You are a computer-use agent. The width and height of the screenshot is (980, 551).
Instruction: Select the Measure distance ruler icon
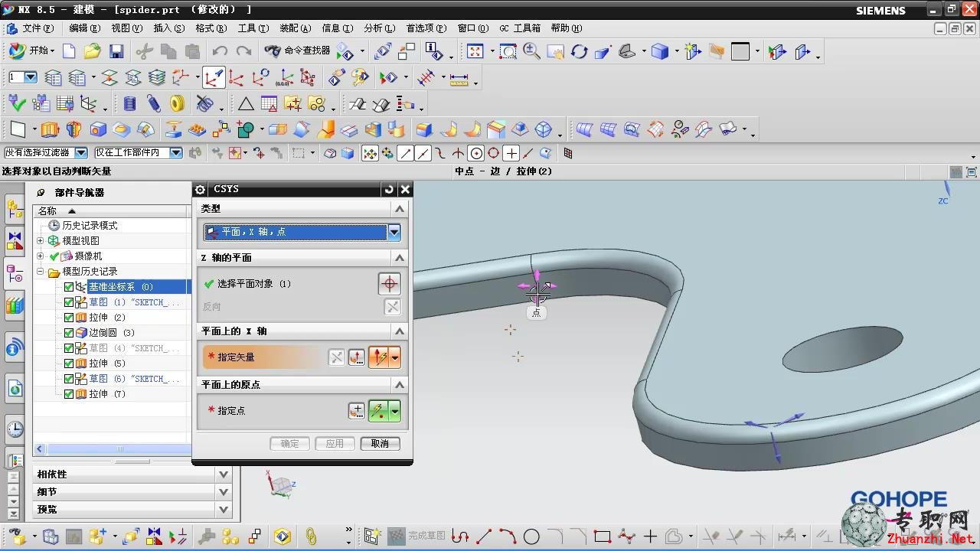click(x=459, y=78)
